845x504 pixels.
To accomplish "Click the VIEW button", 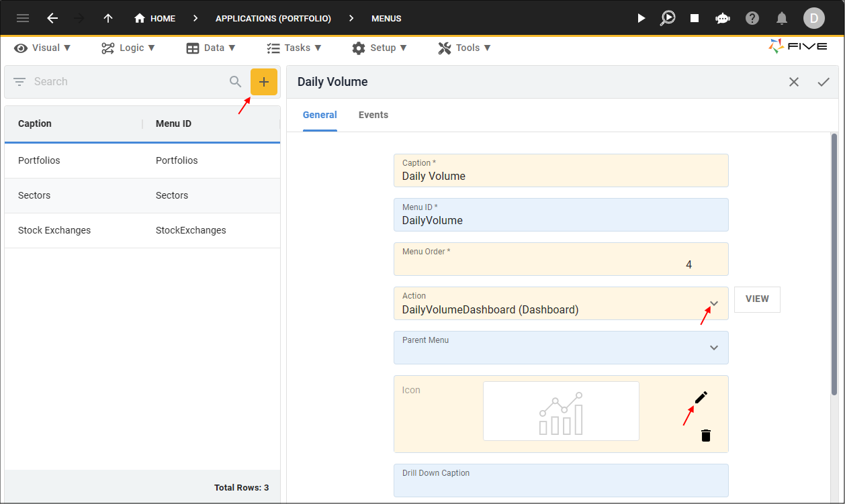I will pos(757,299).
